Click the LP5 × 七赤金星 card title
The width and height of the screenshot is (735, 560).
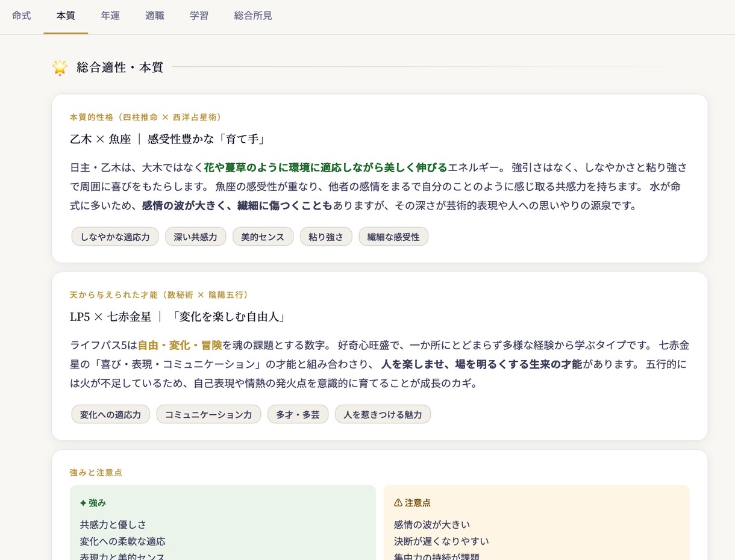[178, 317]
